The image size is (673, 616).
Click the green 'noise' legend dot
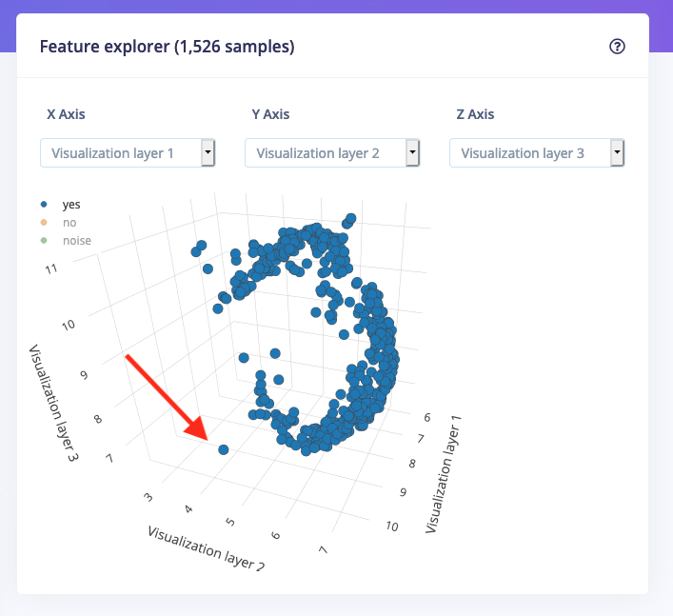(x=44, y=240)
